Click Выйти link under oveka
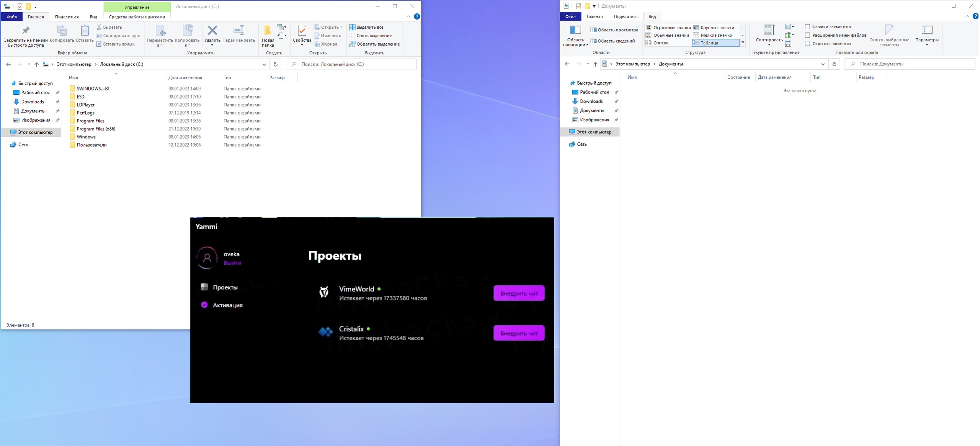 click(232, 263)
